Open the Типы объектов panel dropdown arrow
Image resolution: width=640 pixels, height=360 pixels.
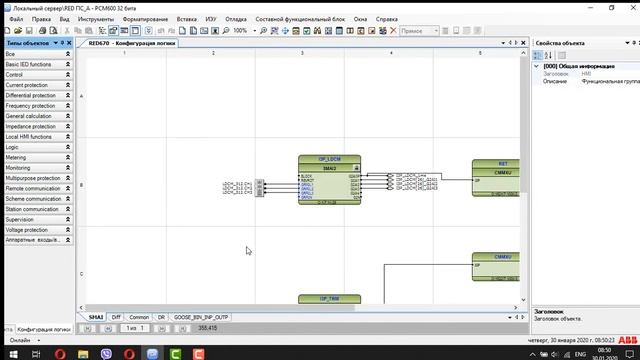point(56,43)
